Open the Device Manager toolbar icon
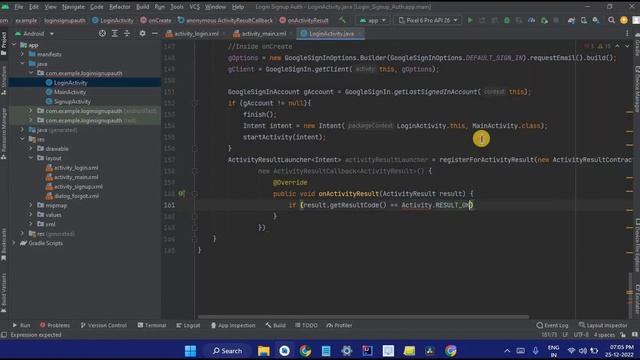Viewport: 640px width, 360px height. click(584, 20)
